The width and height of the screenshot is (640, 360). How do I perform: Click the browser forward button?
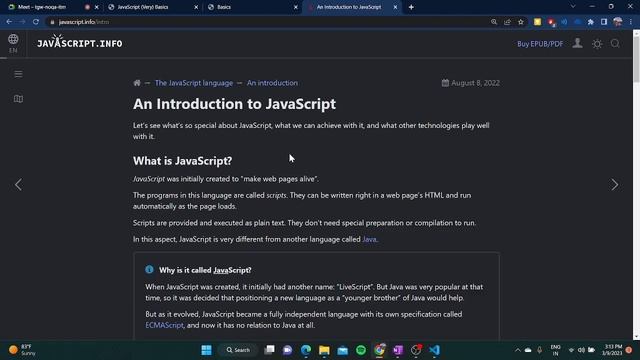pyautogui.click(x=22, y=22)
